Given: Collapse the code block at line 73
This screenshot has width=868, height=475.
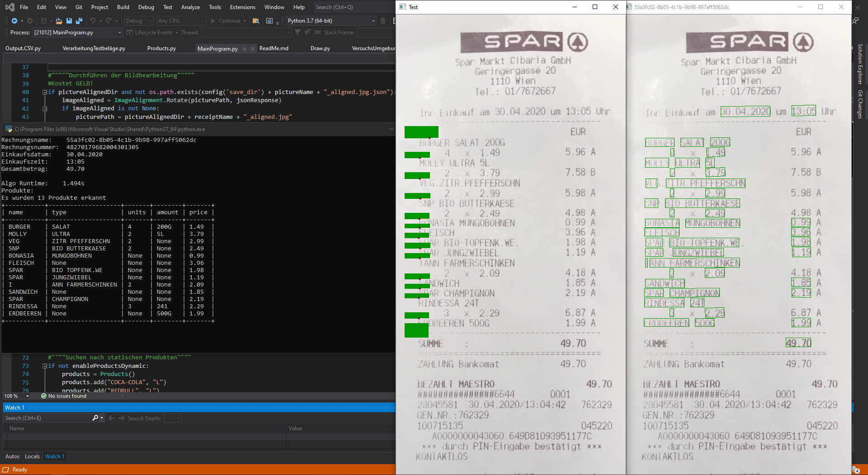Looking at the screenshot, I should (x=45, y=366).
